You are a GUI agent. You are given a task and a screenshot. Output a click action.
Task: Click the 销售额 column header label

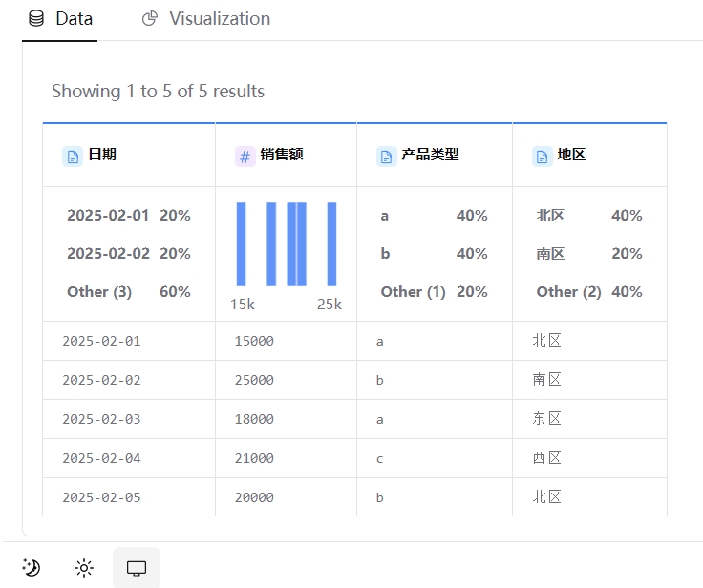tap(282, 155)
